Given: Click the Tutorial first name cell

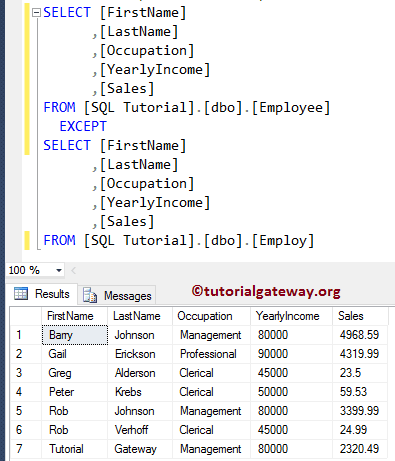Looking at the screenshot, I should point(75,449).
